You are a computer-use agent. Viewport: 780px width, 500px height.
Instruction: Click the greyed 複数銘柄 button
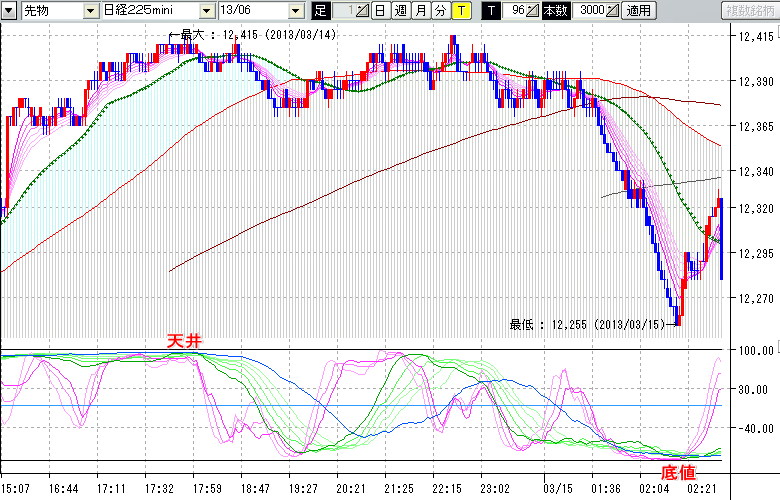(x=749, y=11)
